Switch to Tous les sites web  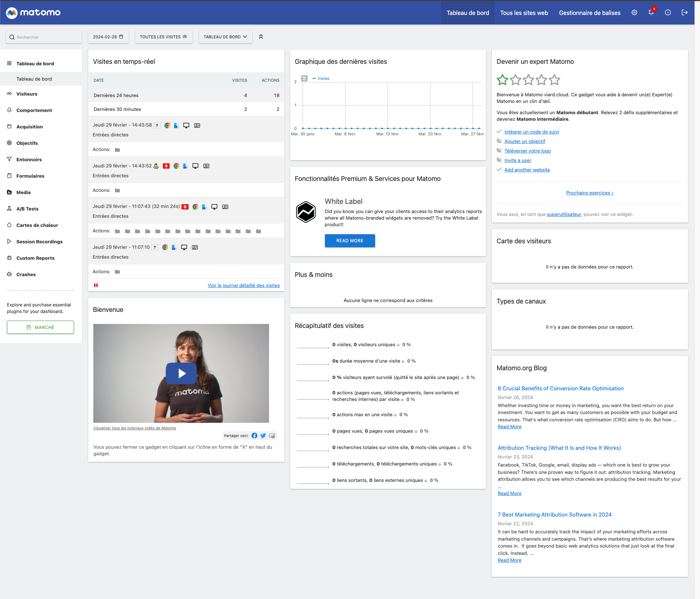point(524,13)
